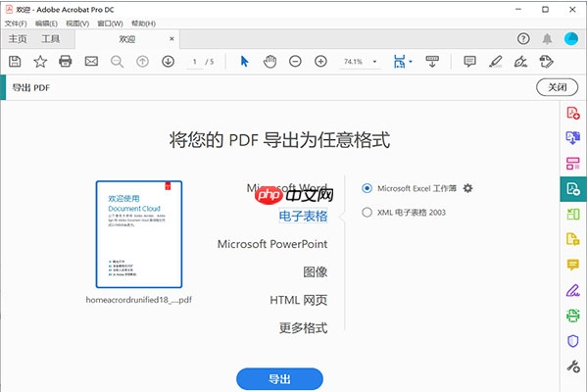Open the zoom percentage dropdown arrow
588x392 pixels.
click(374, 62)
